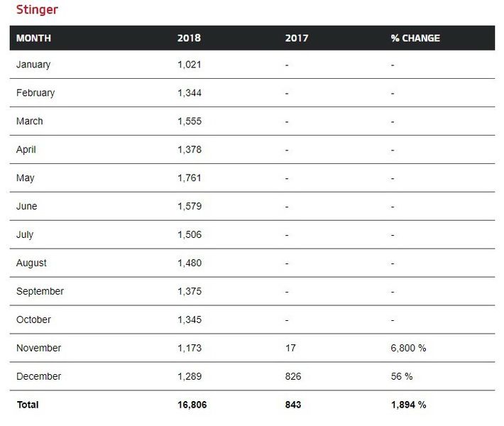Click the total 16,806 value
This screenshot has width=504, height=426.
(x=192, y=405)
